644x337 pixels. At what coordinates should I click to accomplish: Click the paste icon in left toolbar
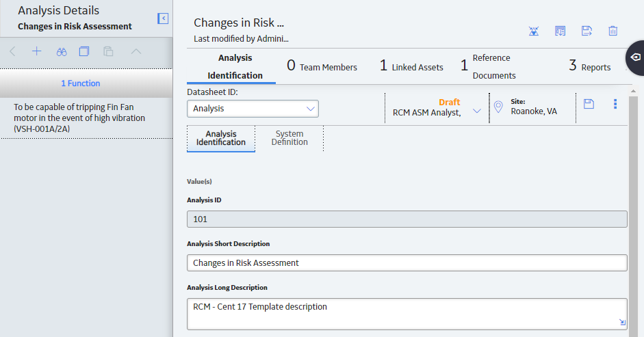(108, 51)
